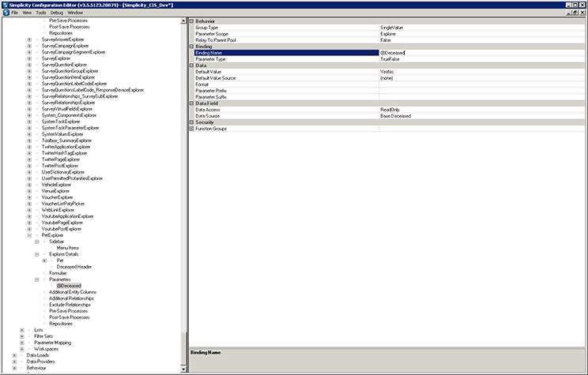Click tree panel scrollbar down arrow

(183, 369)
